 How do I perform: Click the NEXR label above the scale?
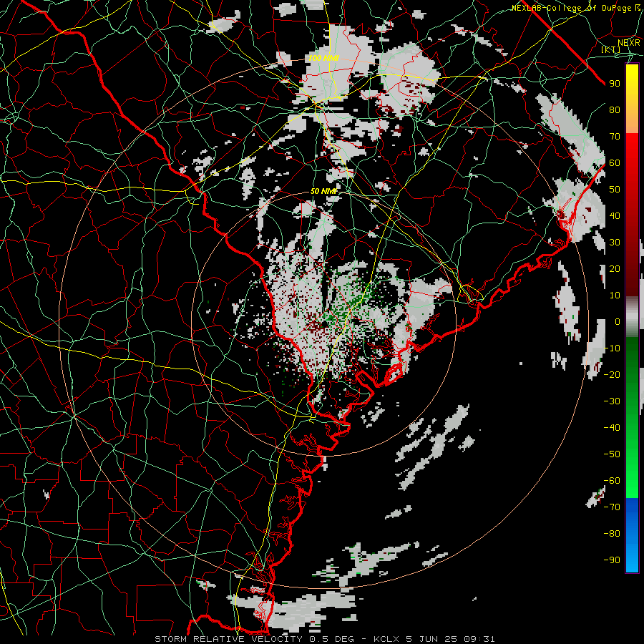click(628, 42)
